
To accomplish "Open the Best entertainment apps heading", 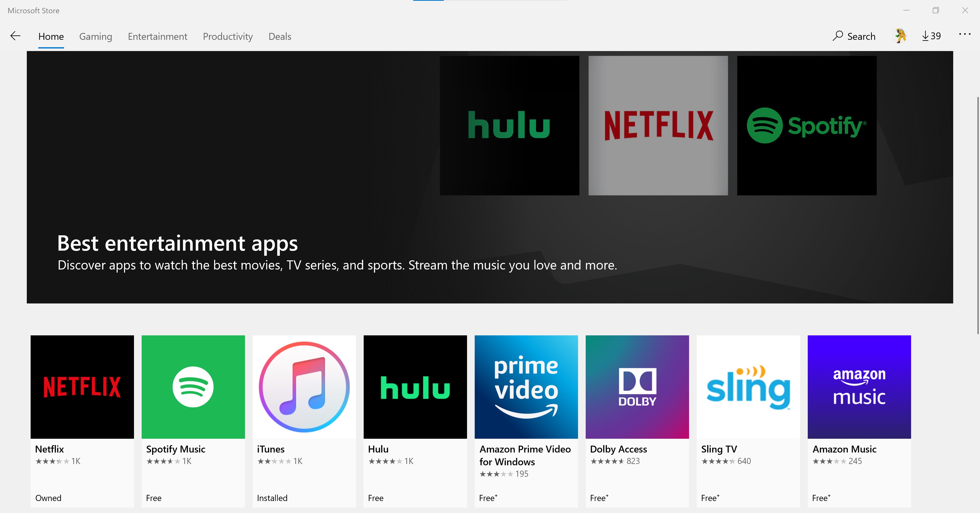I will click(x=177, y=243).
